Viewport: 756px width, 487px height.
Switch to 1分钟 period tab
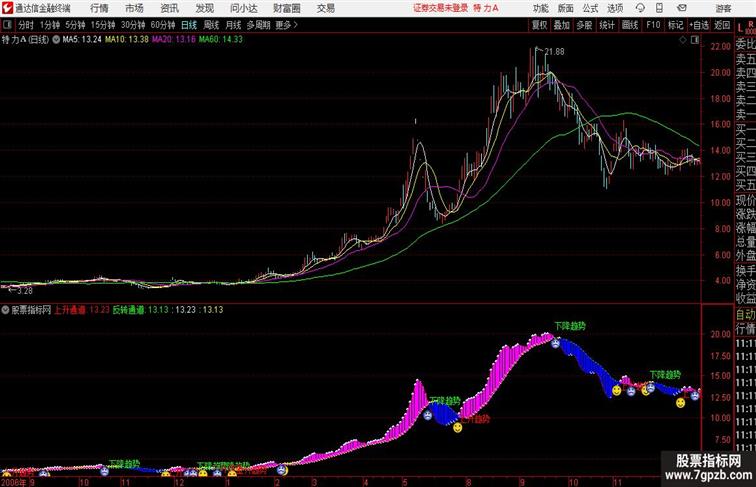(x=50, y=25)
